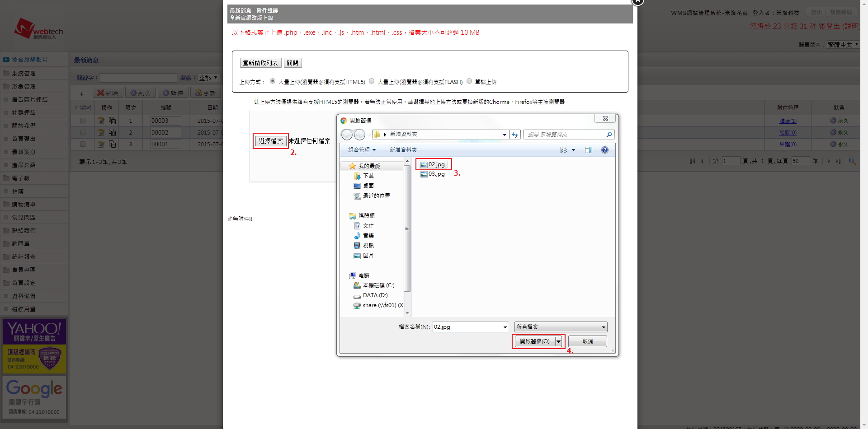Select FLASH bulk upload radio option
This screenshot has height=429, width=868.
click(372, 81)
